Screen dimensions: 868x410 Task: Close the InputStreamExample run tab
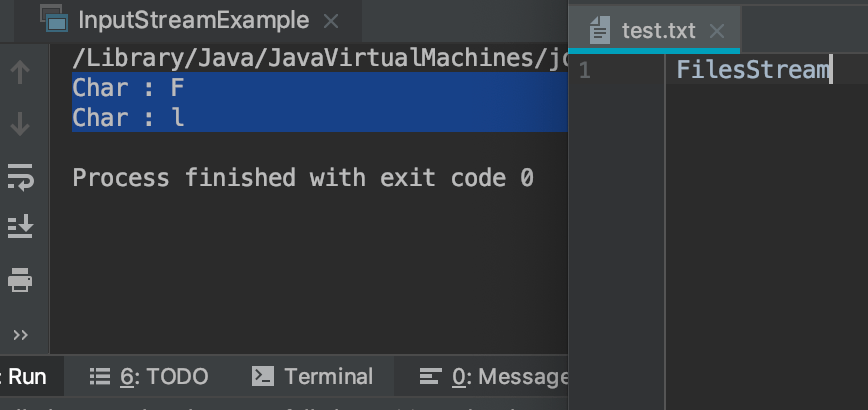coord(330,22)
